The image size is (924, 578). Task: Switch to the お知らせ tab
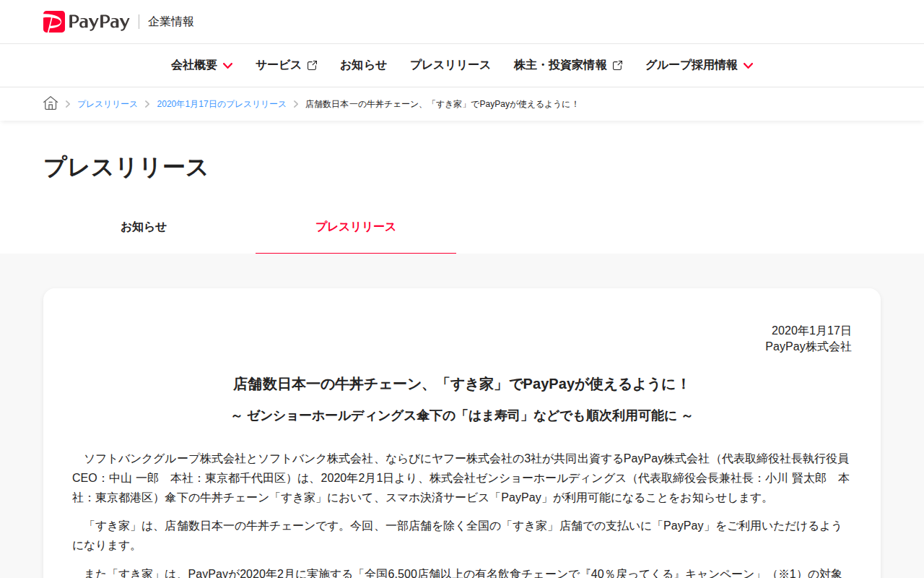143,227
